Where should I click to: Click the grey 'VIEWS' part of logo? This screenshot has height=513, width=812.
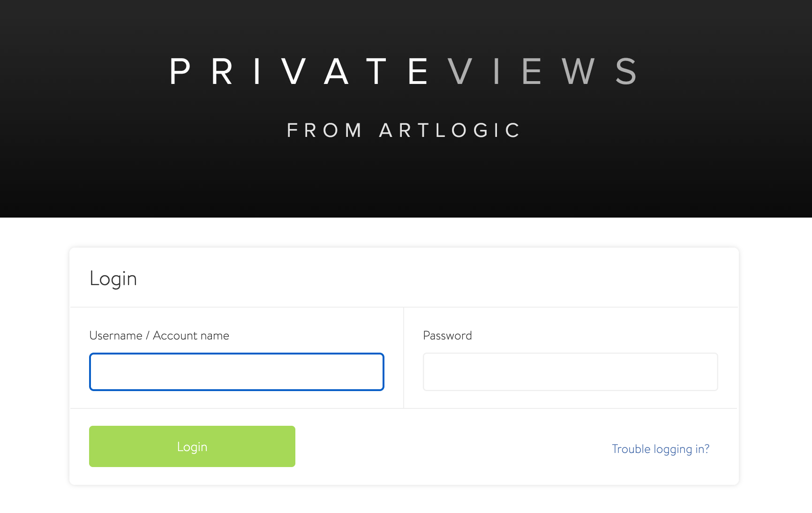[x=542, y=72]
